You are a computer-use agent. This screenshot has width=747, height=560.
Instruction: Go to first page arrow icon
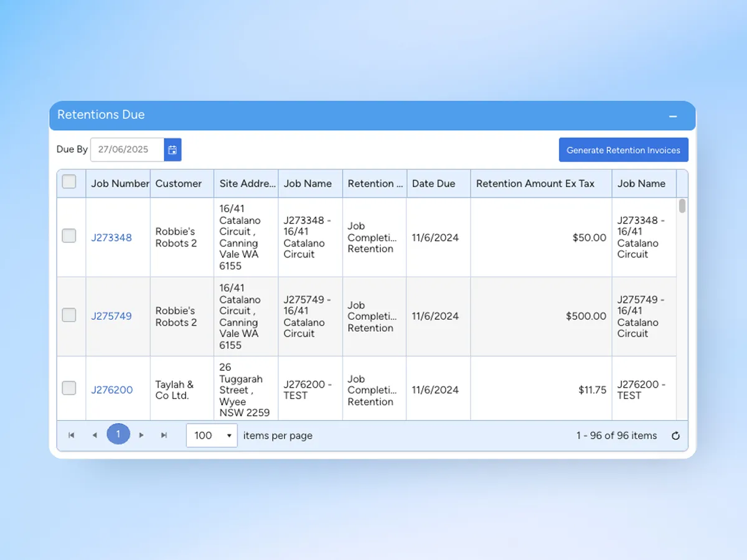pyautogui.click(x=72, y=436)
